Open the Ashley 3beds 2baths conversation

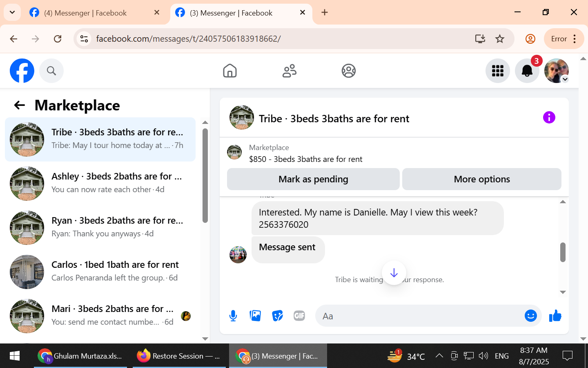(x=100, y=184)
